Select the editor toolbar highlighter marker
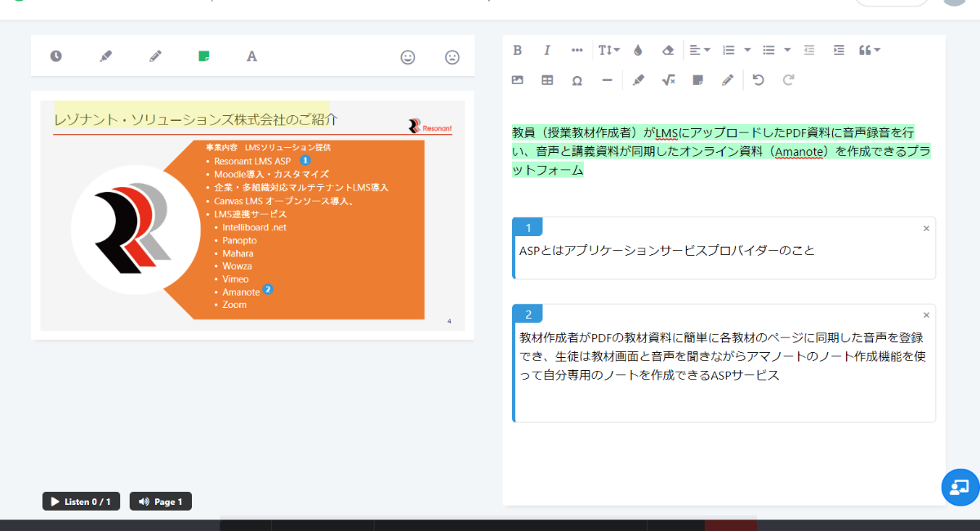Viewport: 980px width, 531px height. (x=639, y=80)
